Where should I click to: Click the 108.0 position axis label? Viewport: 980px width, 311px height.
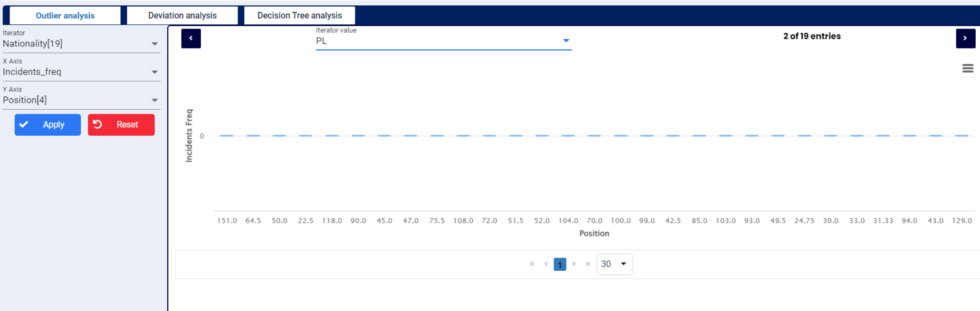463,221
